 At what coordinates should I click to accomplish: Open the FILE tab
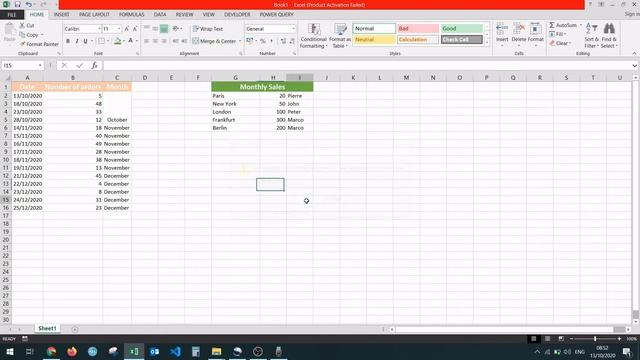(12, 15)
